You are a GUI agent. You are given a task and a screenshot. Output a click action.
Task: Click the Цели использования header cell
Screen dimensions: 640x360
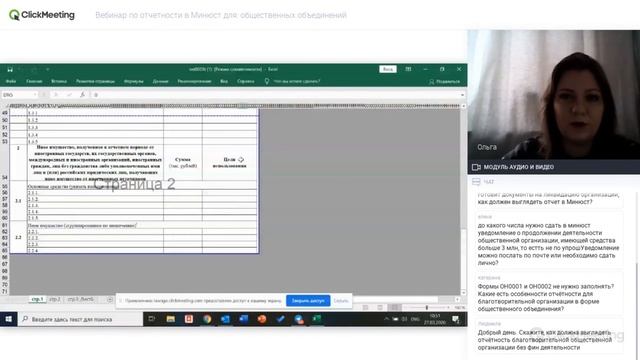coord(230,162)
